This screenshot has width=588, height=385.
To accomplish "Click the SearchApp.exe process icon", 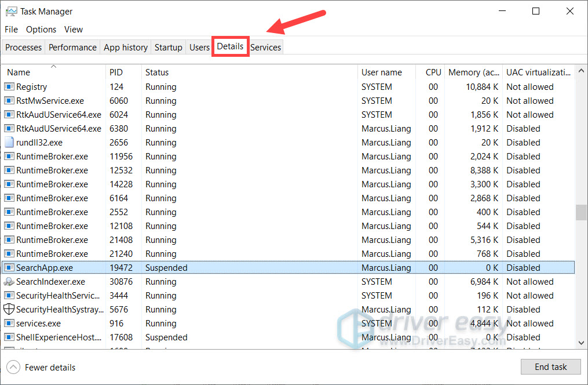I will click(9, 268).
